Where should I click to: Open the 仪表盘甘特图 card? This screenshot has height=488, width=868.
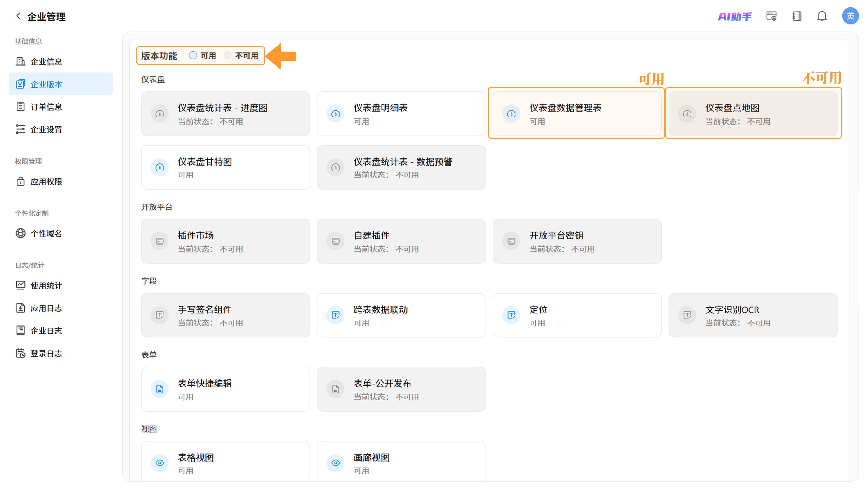point(225,168)
